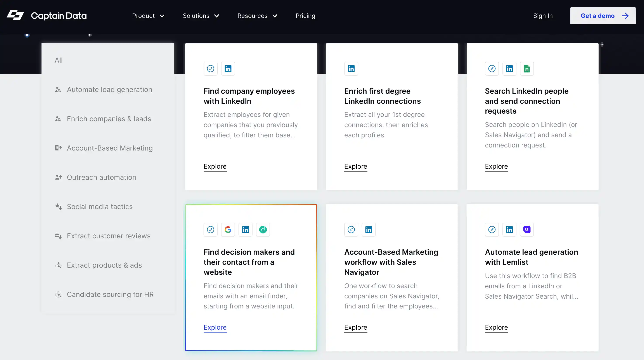644x360 pixels.
Task: Click Lemlist icon on lead generation card
Action: [x=527, y=230]
